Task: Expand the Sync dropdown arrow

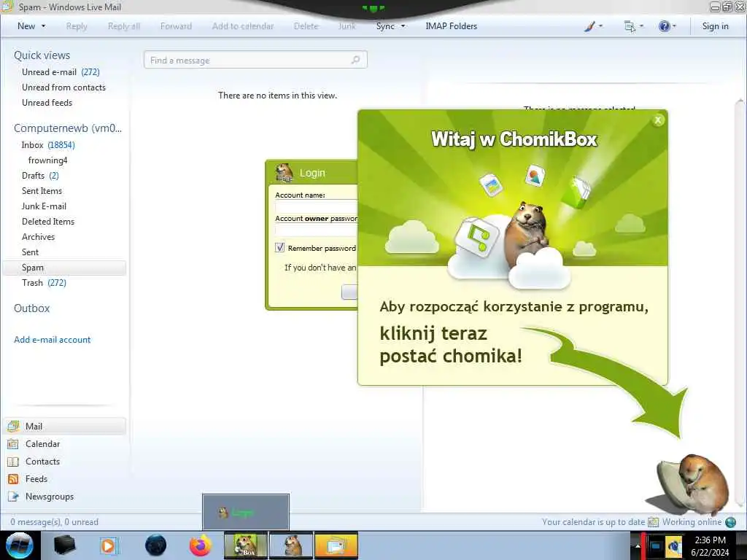Action: click(403, 26)
